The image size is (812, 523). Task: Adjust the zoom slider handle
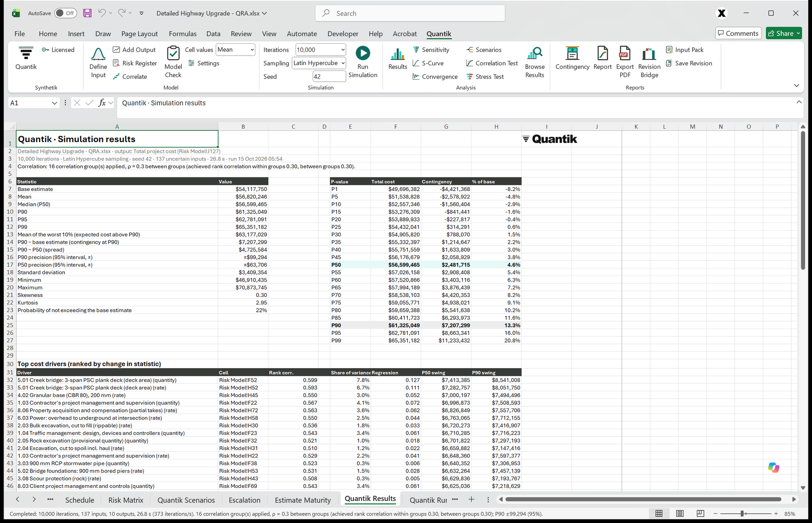(742, 514)
